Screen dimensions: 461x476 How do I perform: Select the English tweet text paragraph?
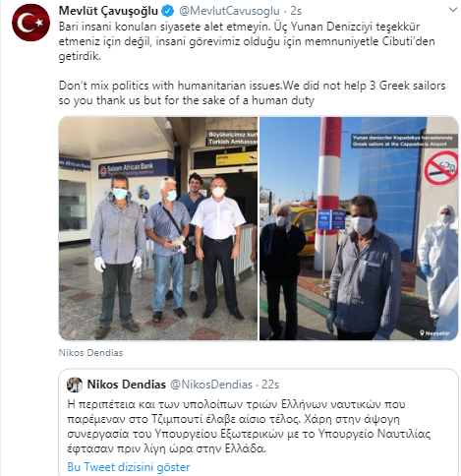(252, 92)
